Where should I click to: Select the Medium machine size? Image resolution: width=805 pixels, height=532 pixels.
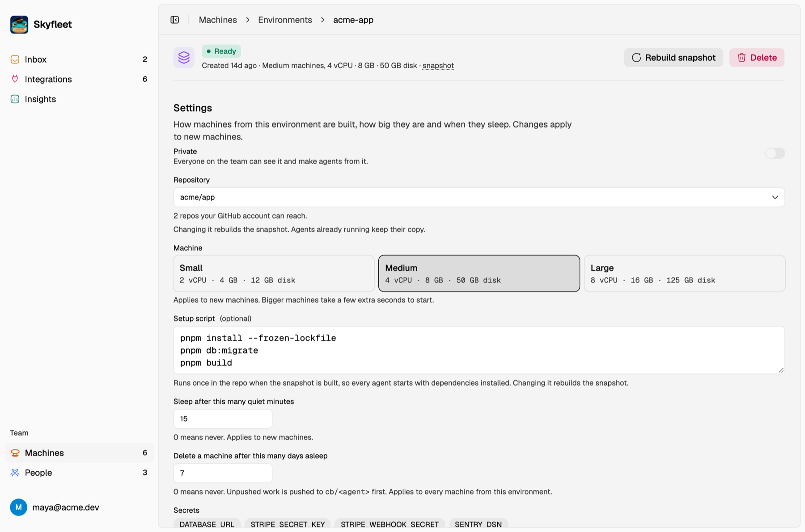479,274
